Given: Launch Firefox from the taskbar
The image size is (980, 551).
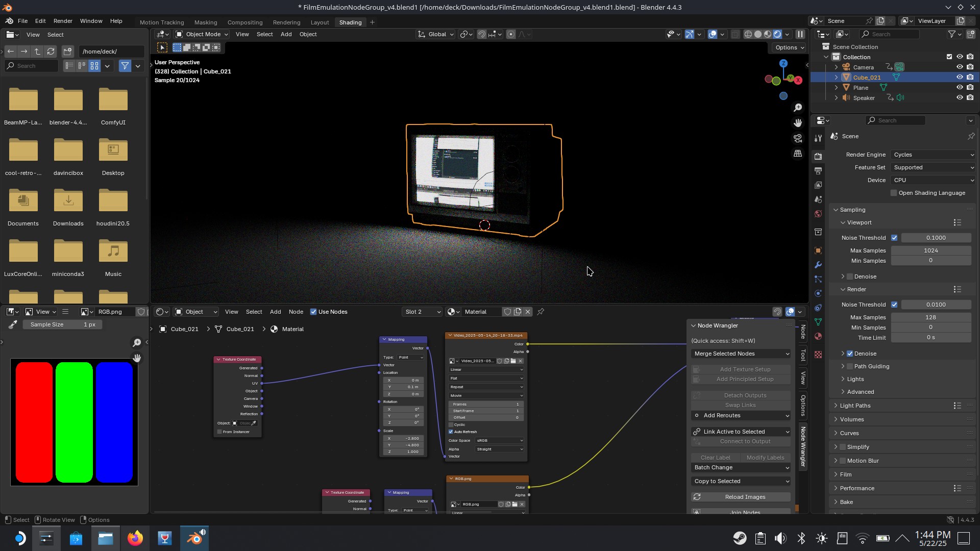Looking at the screenshot, I should point(135,538).
